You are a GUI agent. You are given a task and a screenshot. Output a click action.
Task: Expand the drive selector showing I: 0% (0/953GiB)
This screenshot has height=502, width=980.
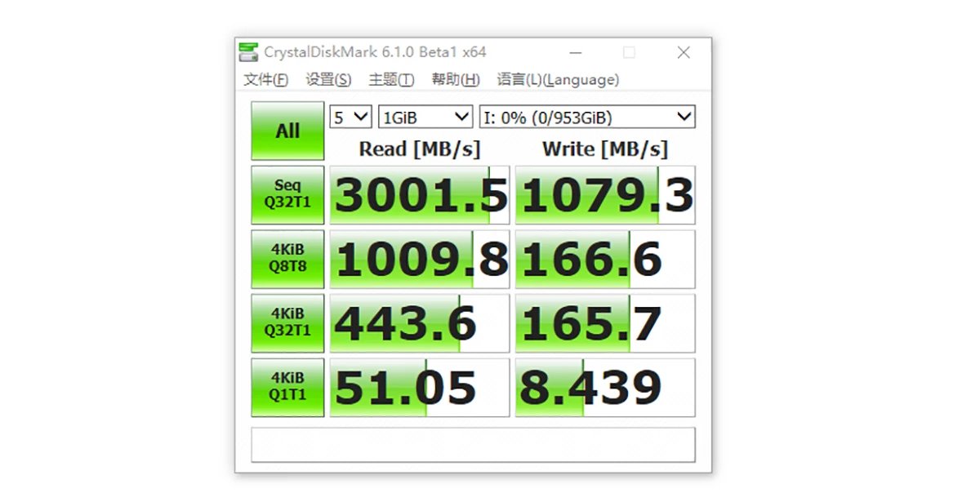click(587, 117)
